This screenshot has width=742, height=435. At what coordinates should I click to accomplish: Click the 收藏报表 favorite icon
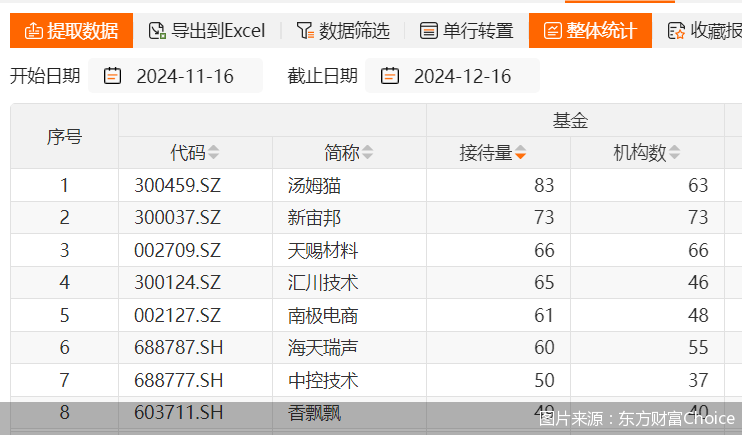click(677, 31)
